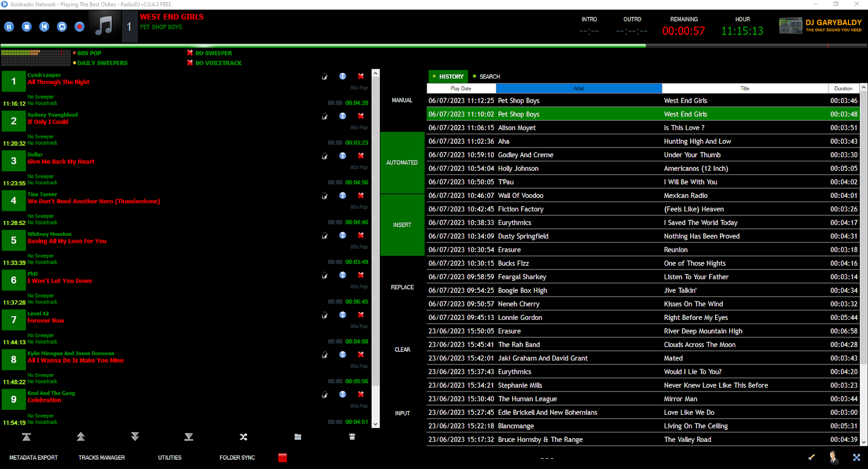Screen dimensions: 868x469
Task: Shuffle the playlist order
Action: point(244,436)
